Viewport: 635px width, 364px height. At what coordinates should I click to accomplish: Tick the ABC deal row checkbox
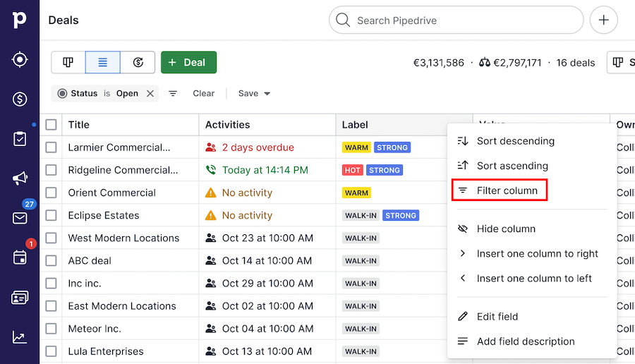51,260
